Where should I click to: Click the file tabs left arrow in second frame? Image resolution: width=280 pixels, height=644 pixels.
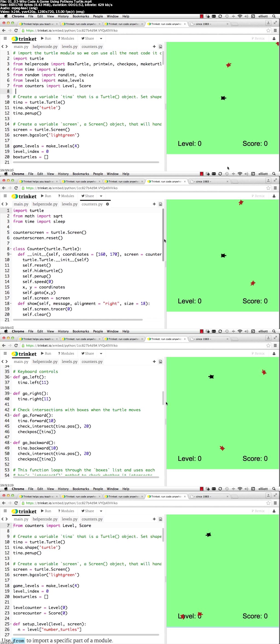pyautogui.click(x=3, y=204)
